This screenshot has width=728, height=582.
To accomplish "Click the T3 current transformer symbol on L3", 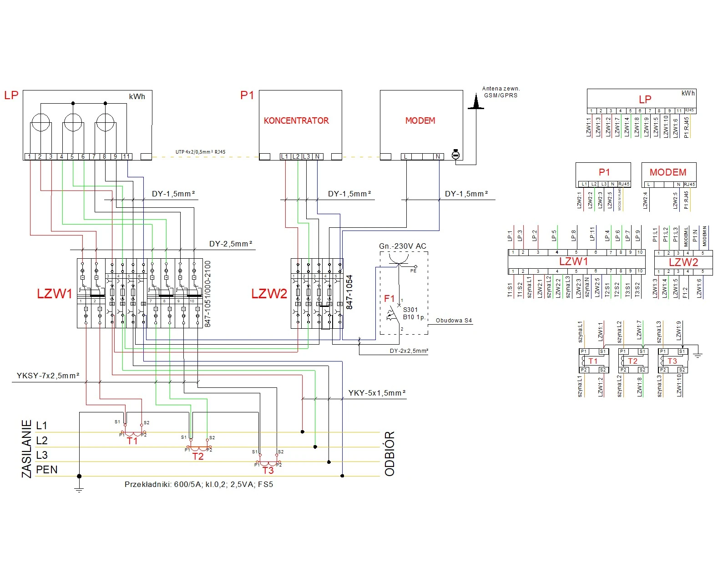I will point(268,463).
